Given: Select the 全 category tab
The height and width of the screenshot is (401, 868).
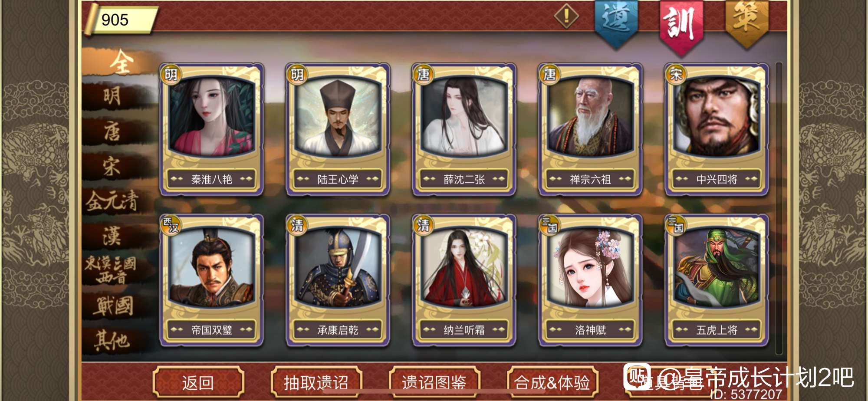Looking at the screenshot, I should [121, 62].
